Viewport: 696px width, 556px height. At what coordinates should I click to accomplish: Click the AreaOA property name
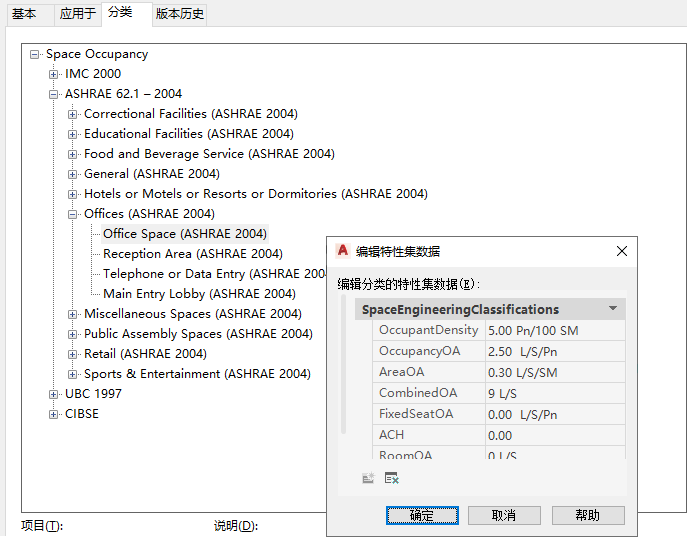(x=402, y=372)
